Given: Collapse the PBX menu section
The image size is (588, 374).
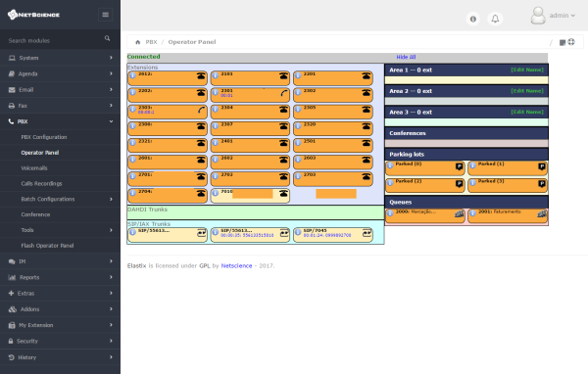Looking at the screenshot, I should (61, 121).
